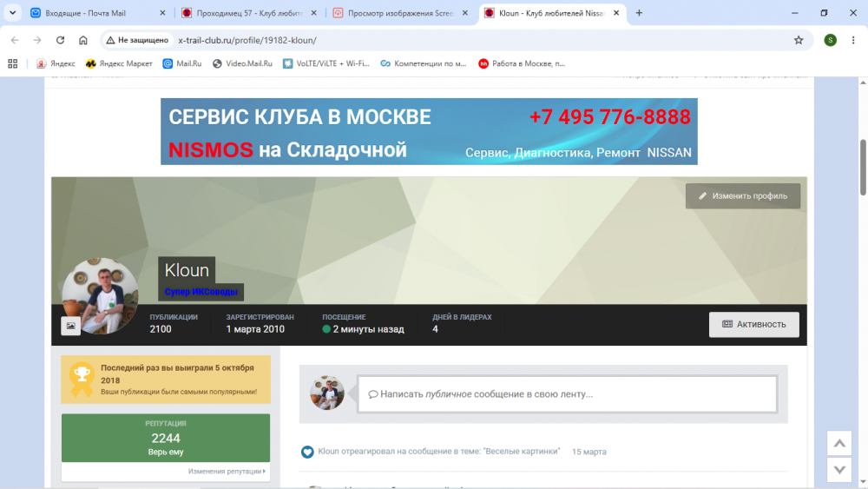Screen dimensions: 868x489
Task: Open the Kloun link in activity feed
Action: 328,452
